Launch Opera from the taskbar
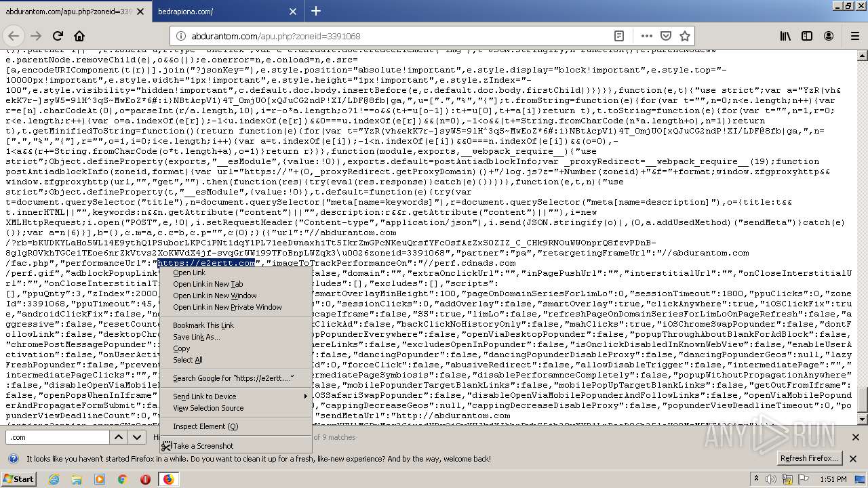 pyautogui.click(x=145, y=479)
